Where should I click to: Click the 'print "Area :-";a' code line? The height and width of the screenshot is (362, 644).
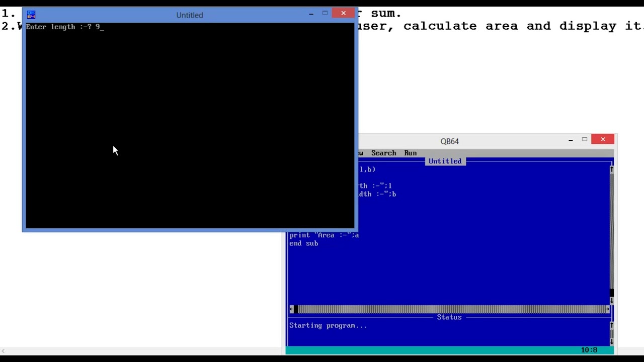coord(324,235)
